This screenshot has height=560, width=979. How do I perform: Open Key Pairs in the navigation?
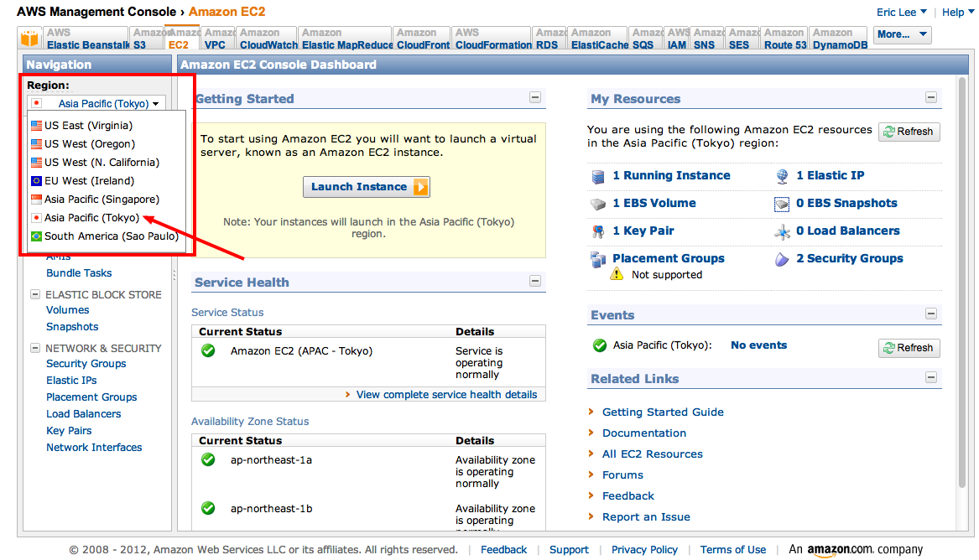click(69, 430)
